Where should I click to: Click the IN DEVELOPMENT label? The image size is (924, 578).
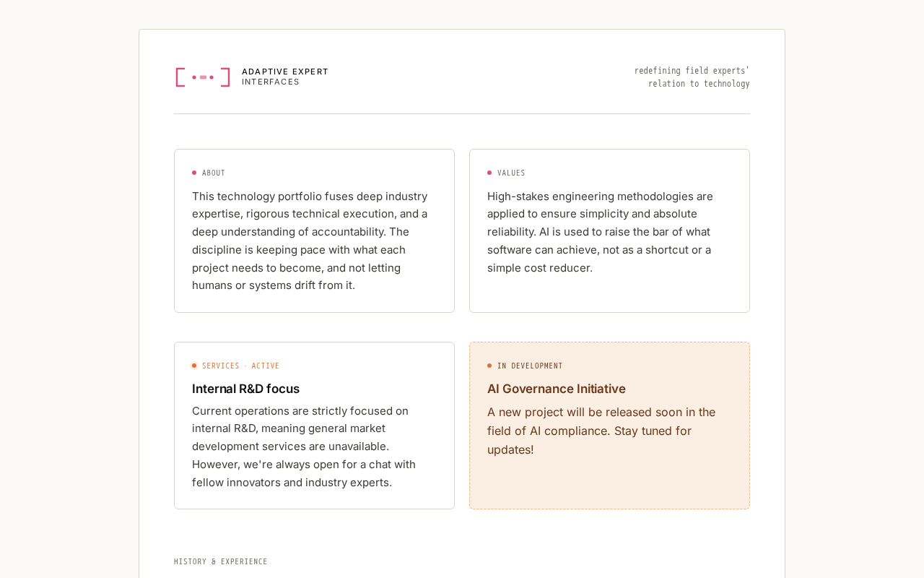pos(530,366)
